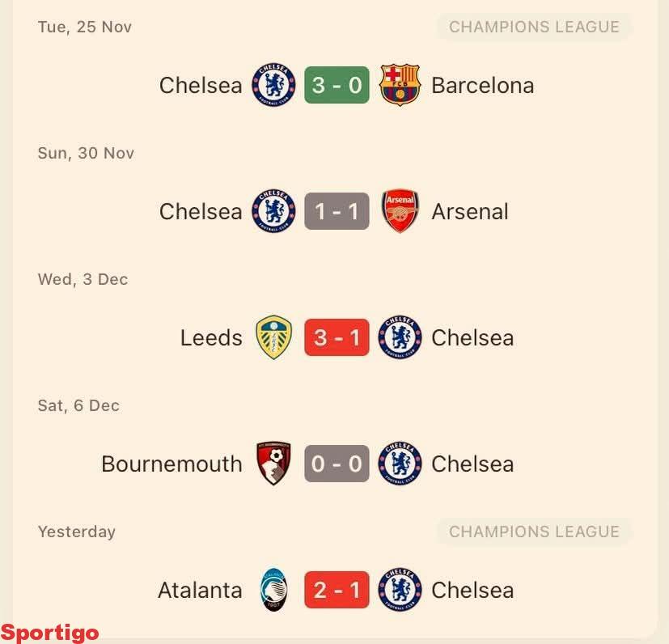Open the Barcelona team name link

(483, 85)
